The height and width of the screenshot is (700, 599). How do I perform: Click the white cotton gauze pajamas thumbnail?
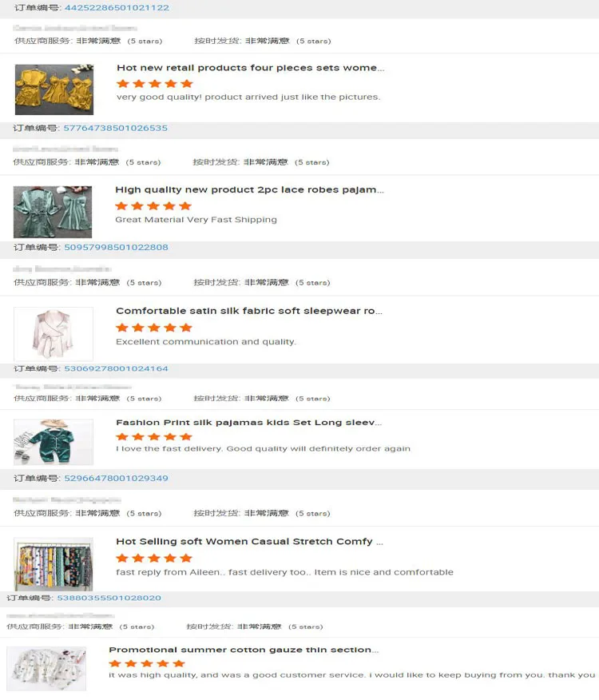46,669
